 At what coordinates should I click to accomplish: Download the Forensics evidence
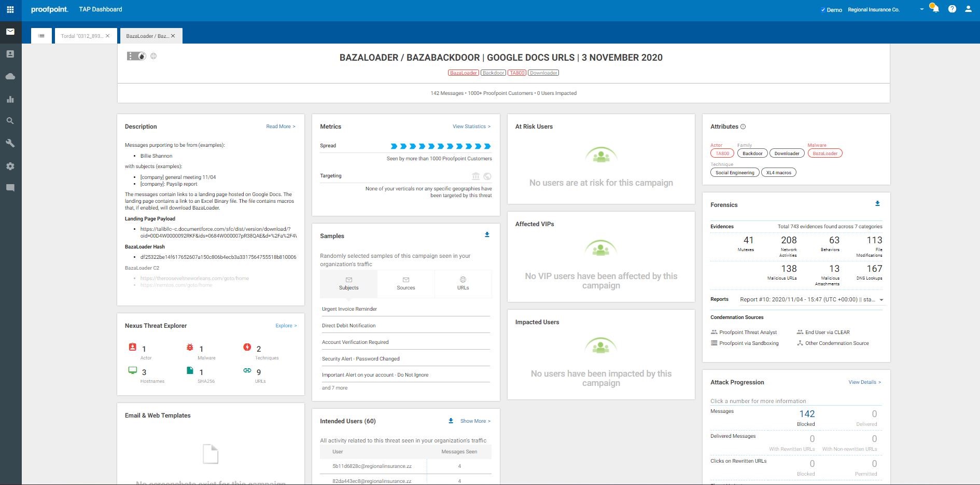pyautogui.click(x=877, y=204)
